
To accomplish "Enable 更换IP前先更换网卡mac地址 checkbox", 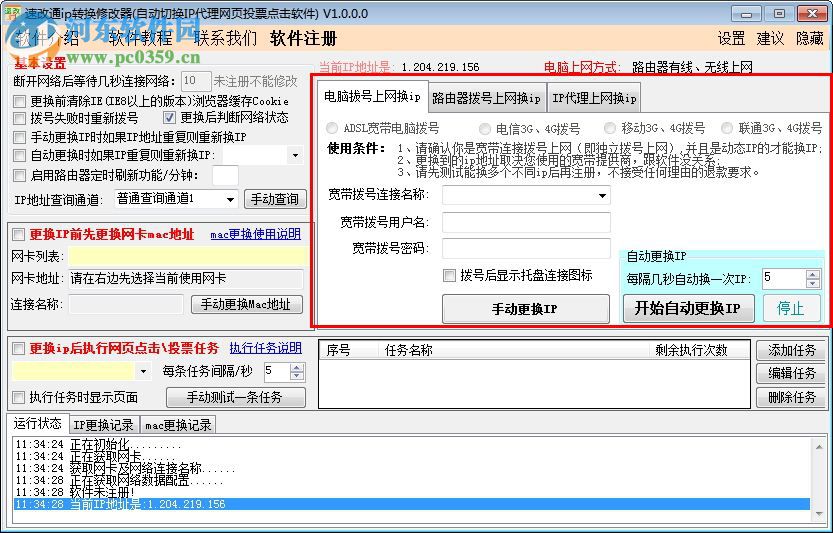I will [x=19, y=234].
